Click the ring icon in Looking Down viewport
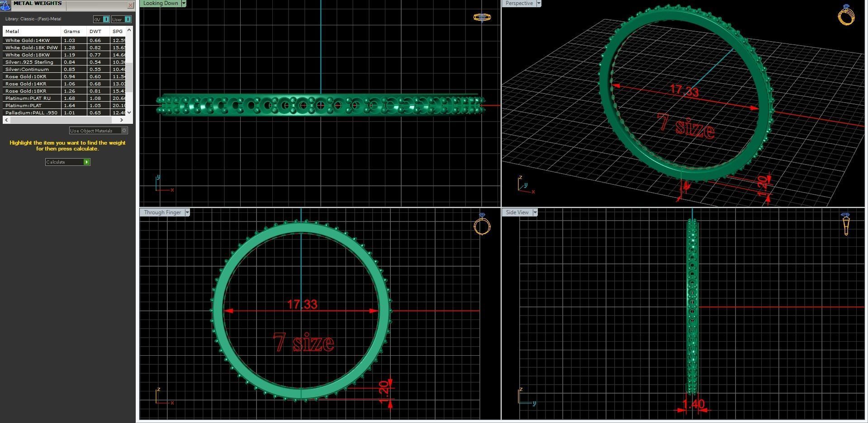Image resolution: width=868 pixels, height=423 pixels. pyautogui.click(x=482, y=17)
